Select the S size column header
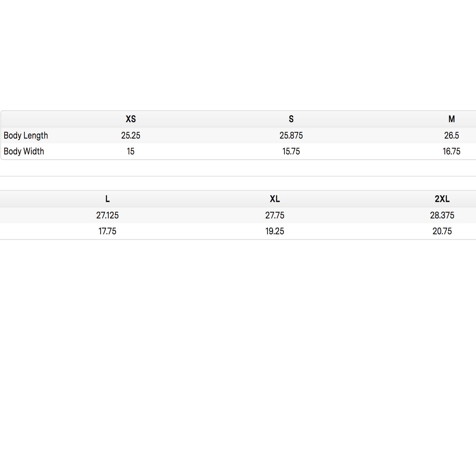Screen dimensions: 476x476 click(x=291, y=119)
